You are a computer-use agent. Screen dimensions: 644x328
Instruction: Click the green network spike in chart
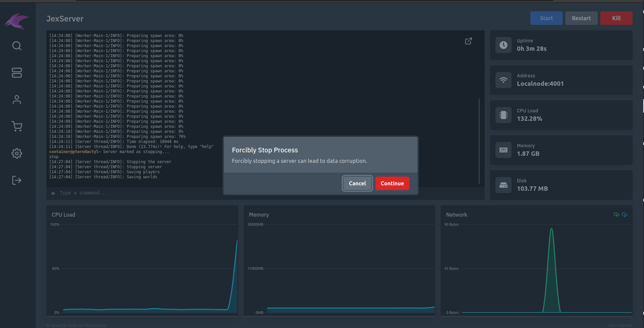[x=552, y=271]
